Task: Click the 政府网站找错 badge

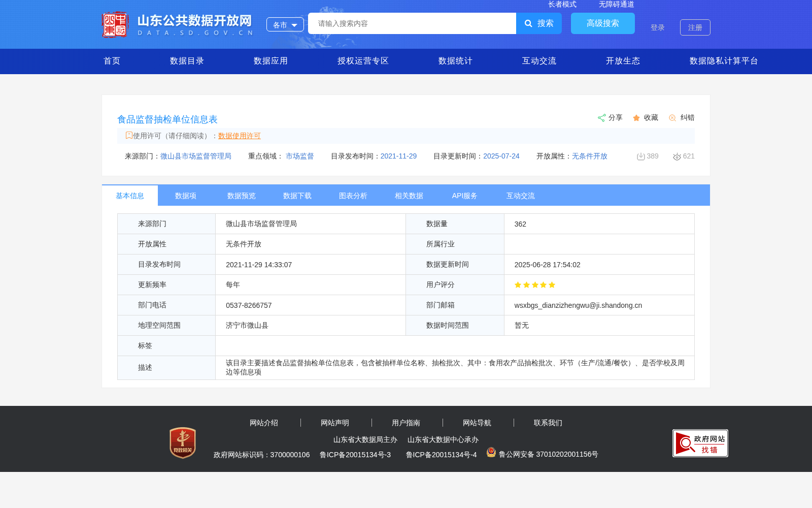Action: tap(700, 443)
